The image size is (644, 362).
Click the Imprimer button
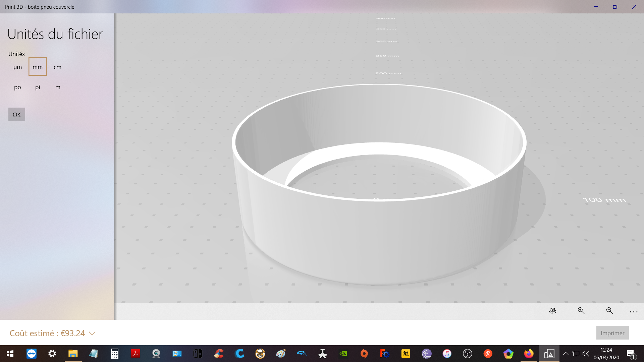pos(612,333)
